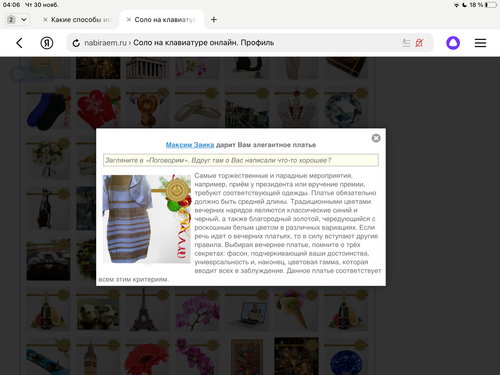
Task: Open Yandex home via the Я logo
Action: (47, 43)
